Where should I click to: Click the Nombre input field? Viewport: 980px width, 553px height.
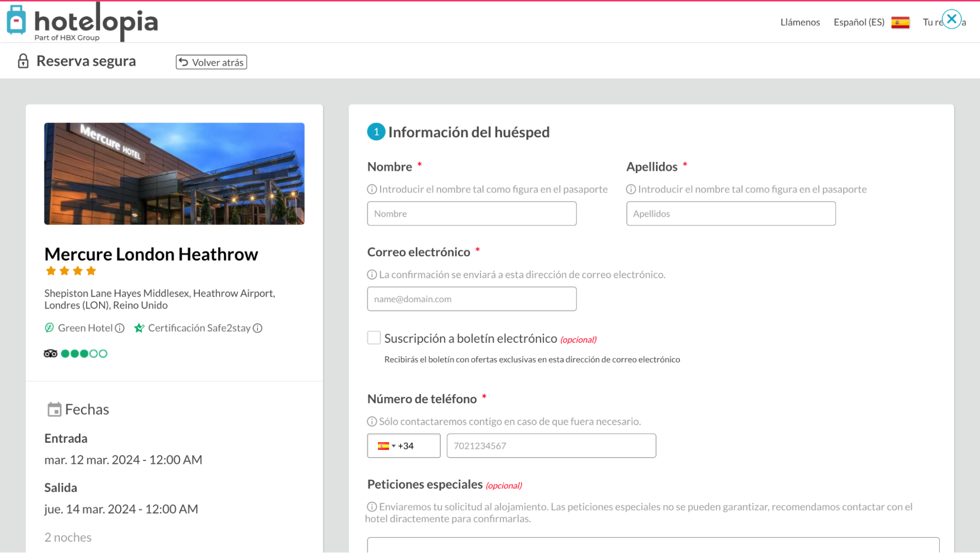pyautogui.click(x=471, y=213)
